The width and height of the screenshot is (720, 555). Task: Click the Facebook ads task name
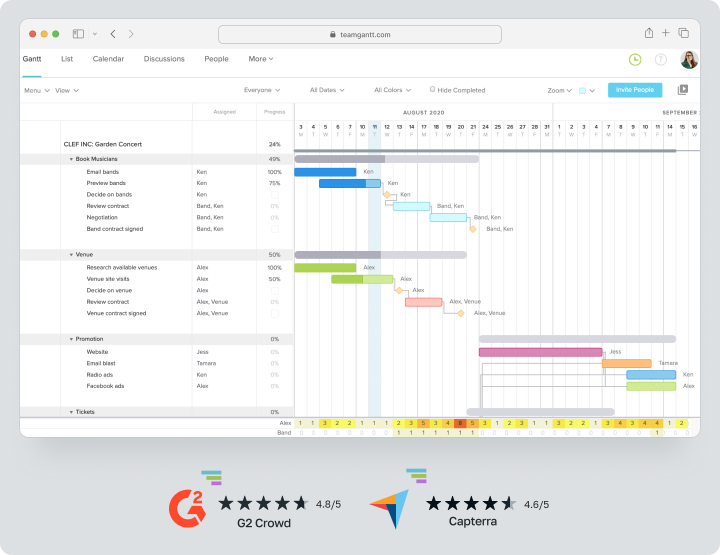coord(105,386)
